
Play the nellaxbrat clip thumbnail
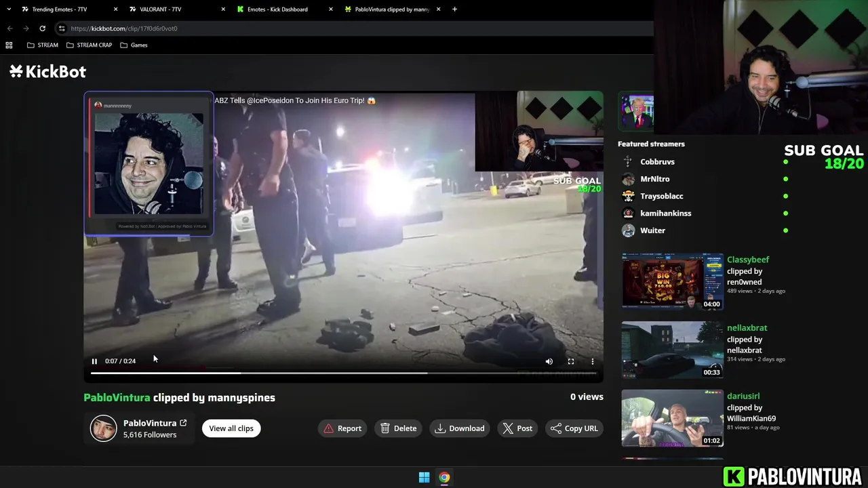coord(673,350)
